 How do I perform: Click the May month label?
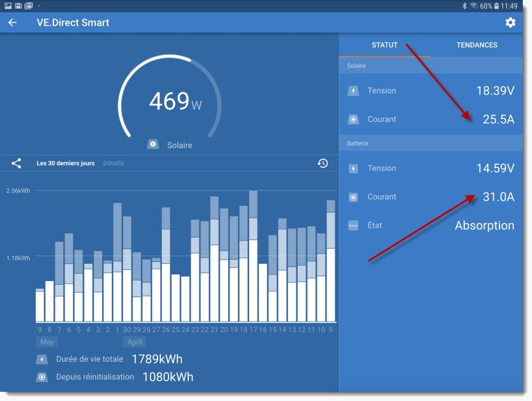[x=47, y=342]
